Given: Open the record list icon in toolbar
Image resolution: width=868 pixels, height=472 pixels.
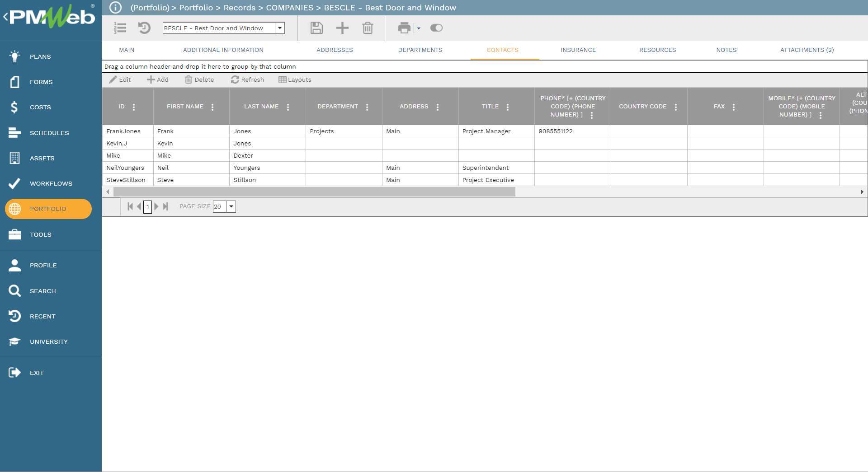Looking at the screenshot, I should [120, 28].
